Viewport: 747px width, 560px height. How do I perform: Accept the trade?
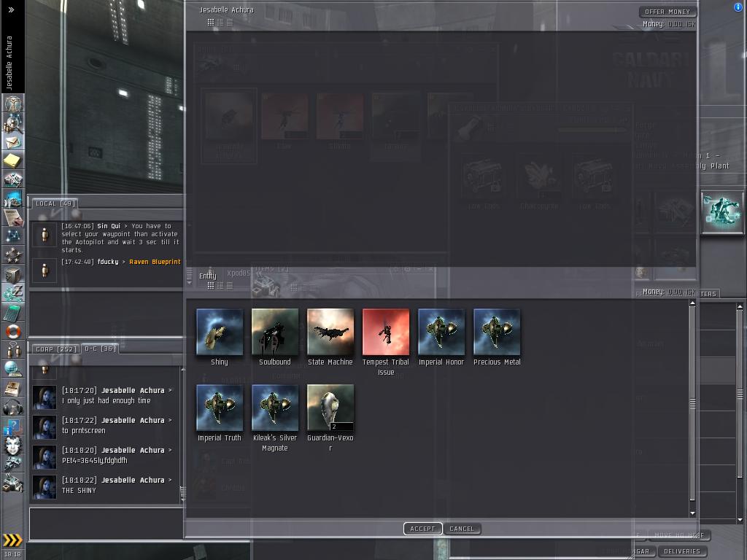pos(422,529)
